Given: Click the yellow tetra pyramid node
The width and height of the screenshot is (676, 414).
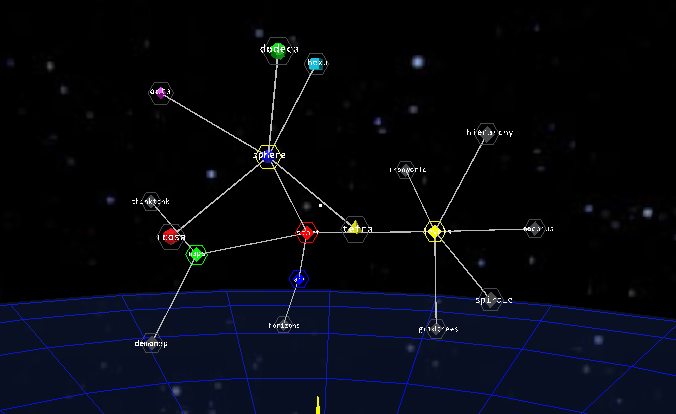Looking at the screenshot, I should 355,229.
